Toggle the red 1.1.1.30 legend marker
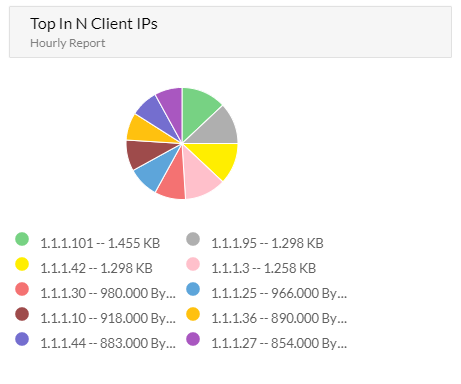 [x=22, y=289]
